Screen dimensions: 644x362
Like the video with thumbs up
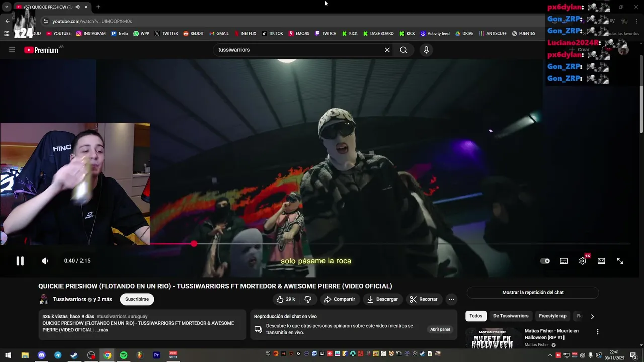point(285,299)
